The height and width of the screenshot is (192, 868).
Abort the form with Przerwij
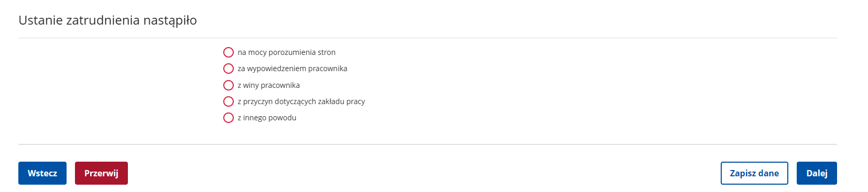101,173
